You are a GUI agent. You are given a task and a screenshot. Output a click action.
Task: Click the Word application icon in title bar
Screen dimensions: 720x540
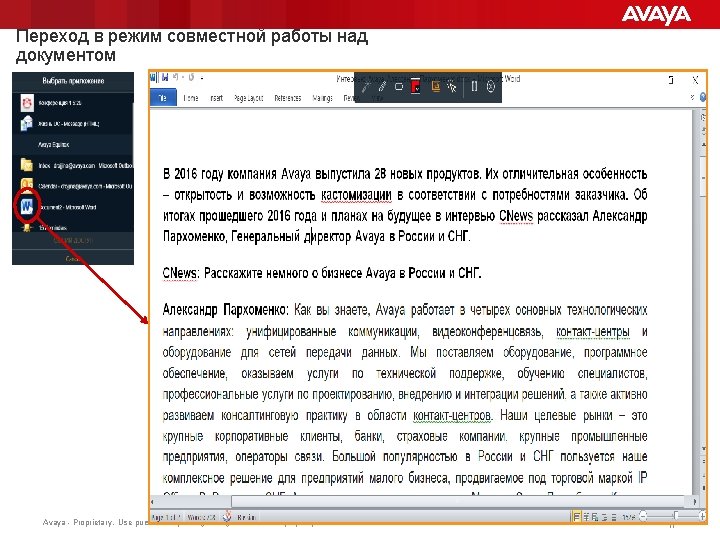[154, 77]
